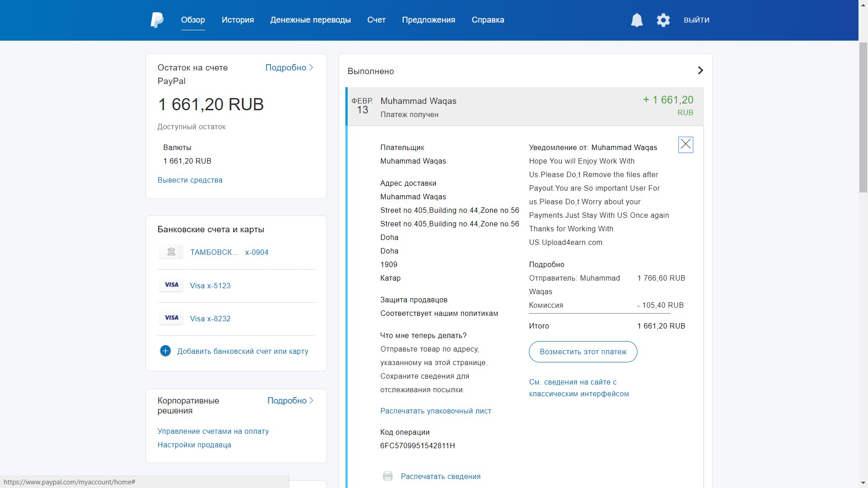868x488 pixels.
Task: Open Подробно for PayPal balance
Action: tap(289, 67)
